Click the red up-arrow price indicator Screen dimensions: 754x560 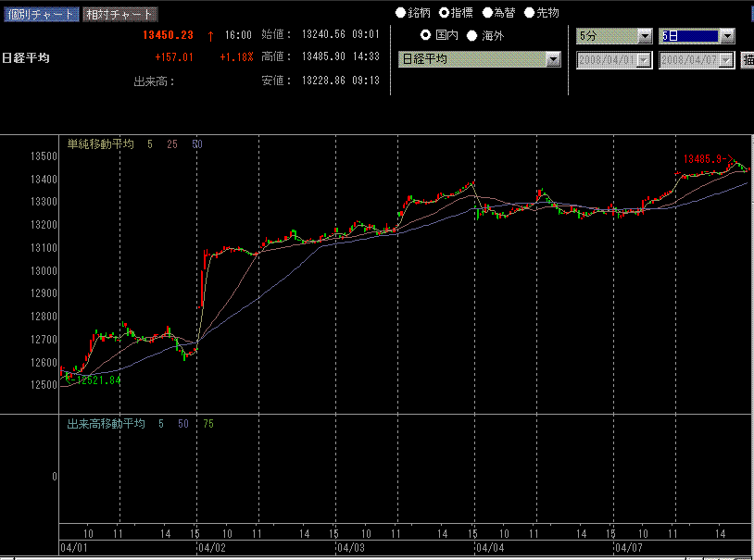[210, 35]
